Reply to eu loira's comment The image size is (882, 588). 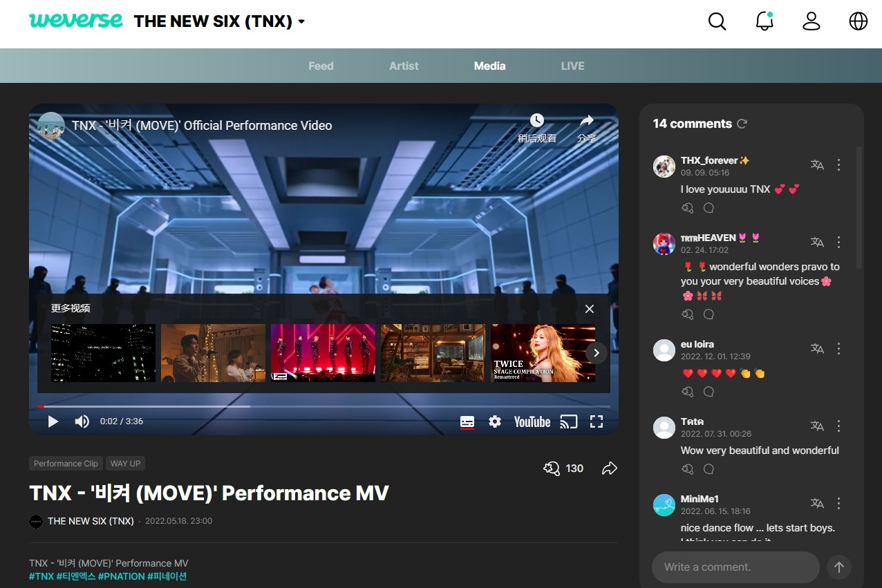click(x=709, y=392)
